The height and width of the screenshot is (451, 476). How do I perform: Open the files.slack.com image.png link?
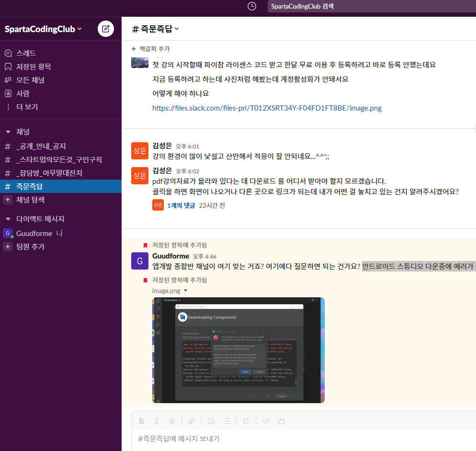pos(267,108)
